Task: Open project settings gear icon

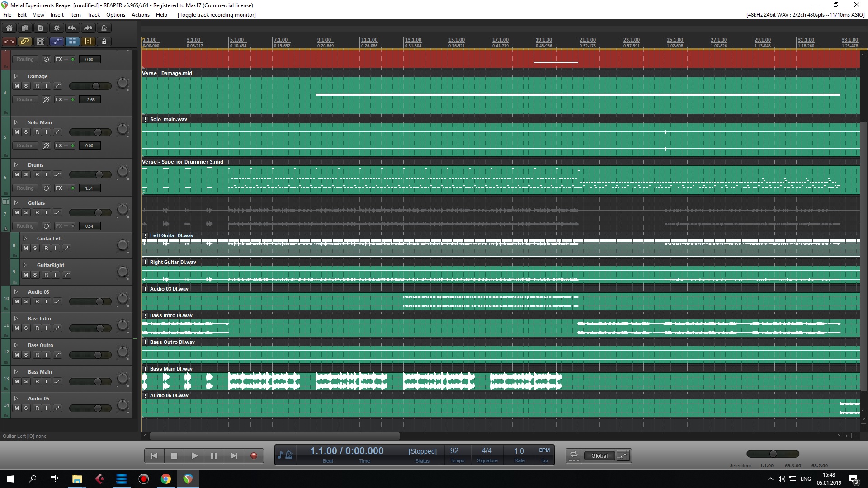Action: (x=57, y=28)
